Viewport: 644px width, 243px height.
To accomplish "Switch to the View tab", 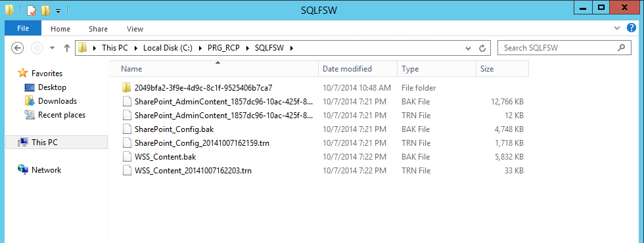I will [135, 29].
